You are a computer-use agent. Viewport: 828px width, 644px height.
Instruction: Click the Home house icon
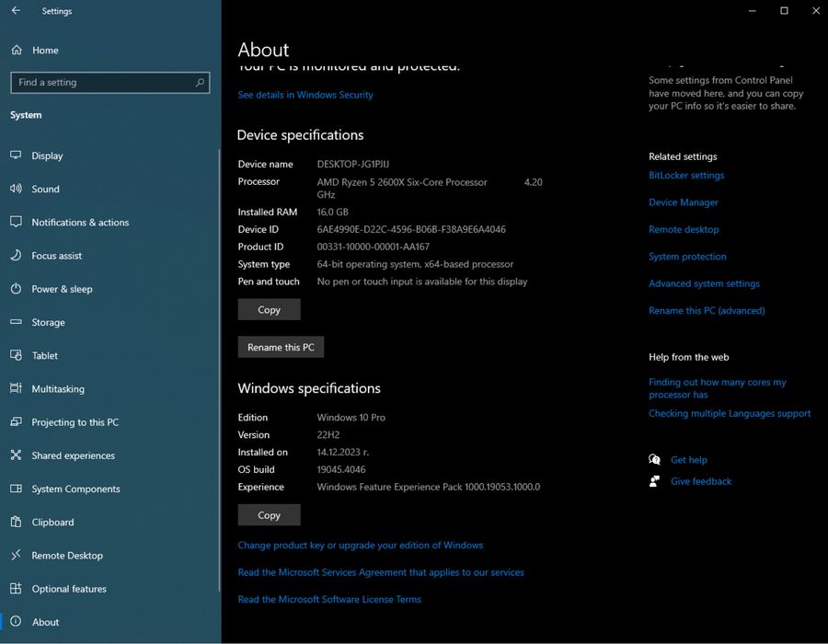tap(17, 51)
